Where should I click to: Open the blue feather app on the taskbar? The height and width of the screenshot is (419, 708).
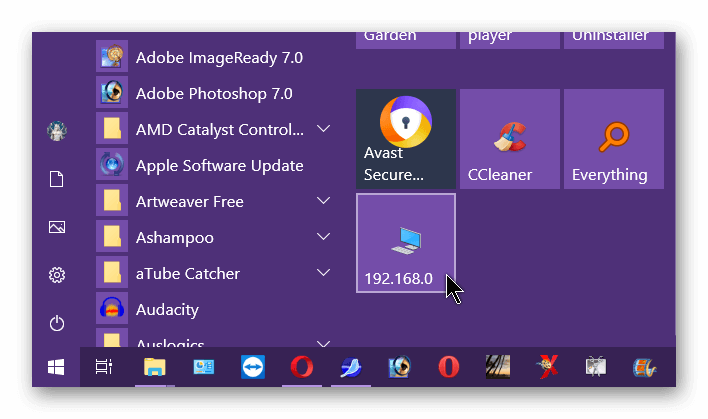click(351, 367)
